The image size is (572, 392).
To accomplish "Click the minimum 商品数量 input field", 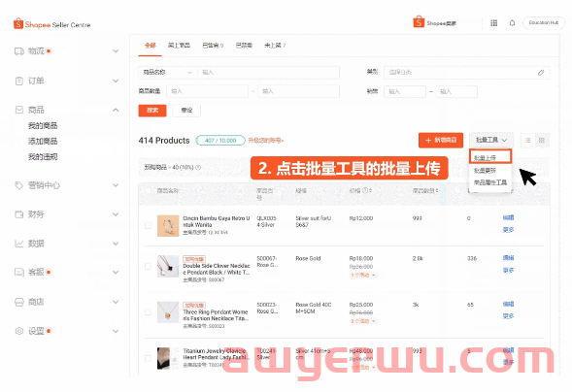I will 207,91.
